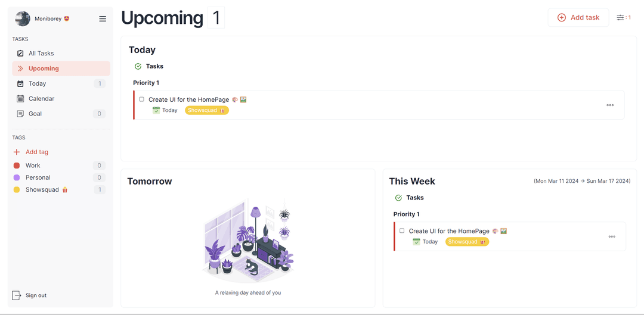Click the plus icon beside Add tag
Screen dimensions: 644x315
tap(17, 152)
